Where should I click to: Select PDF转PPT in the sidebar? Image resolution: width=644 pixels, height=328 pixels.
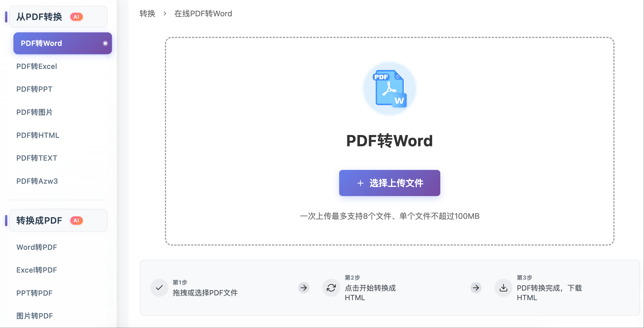(34, 89)
